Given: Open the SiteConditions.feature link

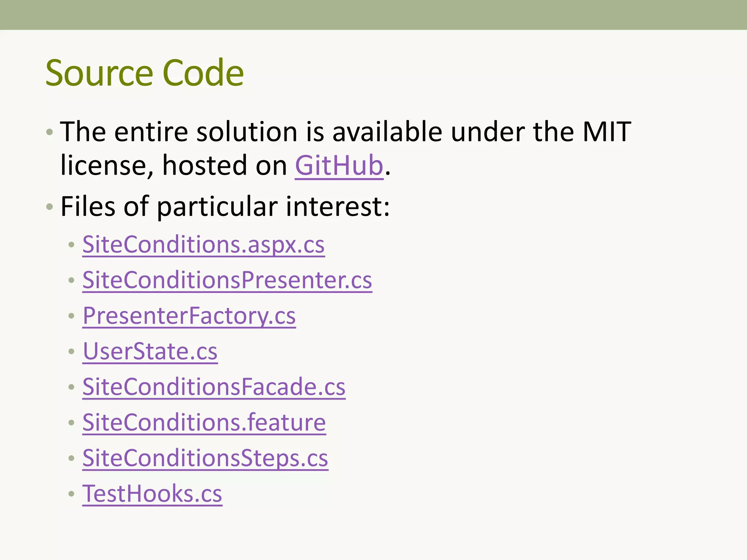Looking at the screenshot, I should pyautogui.click(x=204, y=423).
